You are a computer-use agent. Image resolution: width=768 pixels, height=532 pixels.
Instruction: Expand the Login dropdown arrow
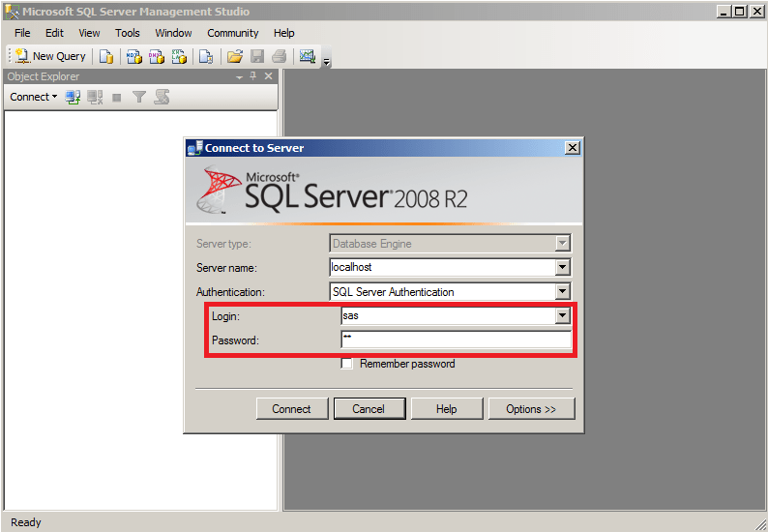(x=562, y=316)
